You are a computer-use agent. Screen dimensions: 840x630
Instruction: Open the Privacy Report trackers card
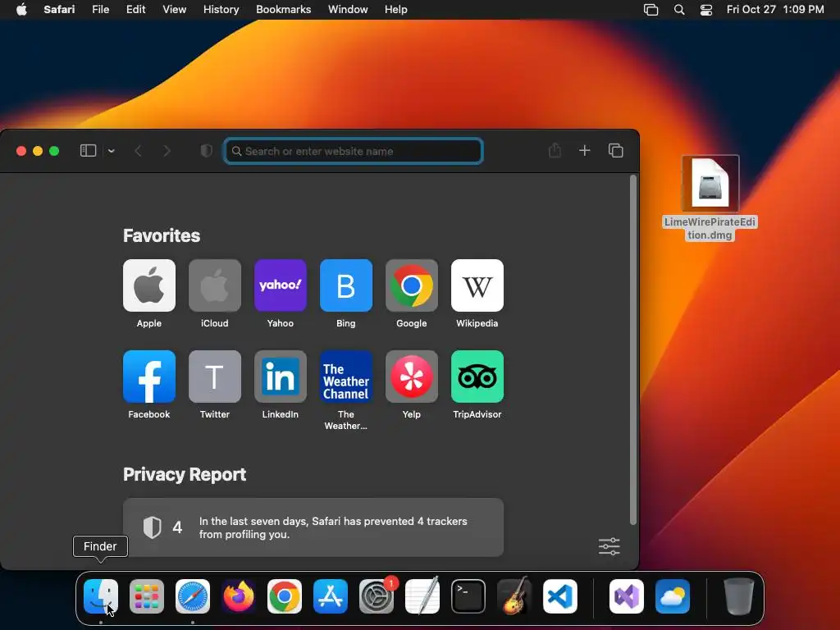pyautogui.click(x=313, y=527)
